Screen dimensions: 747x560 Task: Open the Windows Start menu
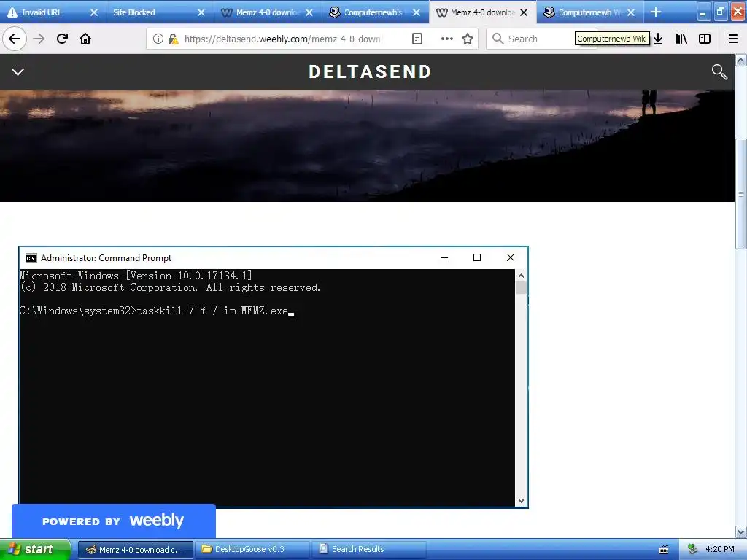35,550
